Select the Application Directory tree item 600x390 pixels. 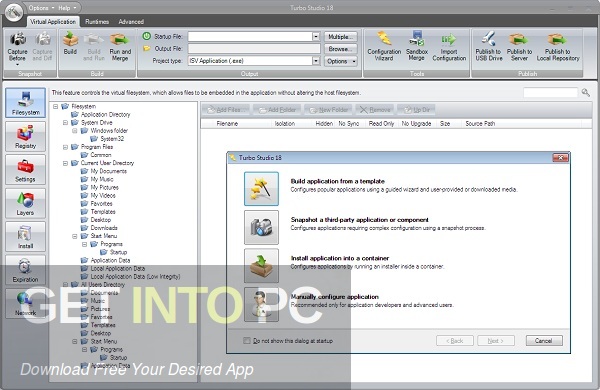click(x=105, y=114)
